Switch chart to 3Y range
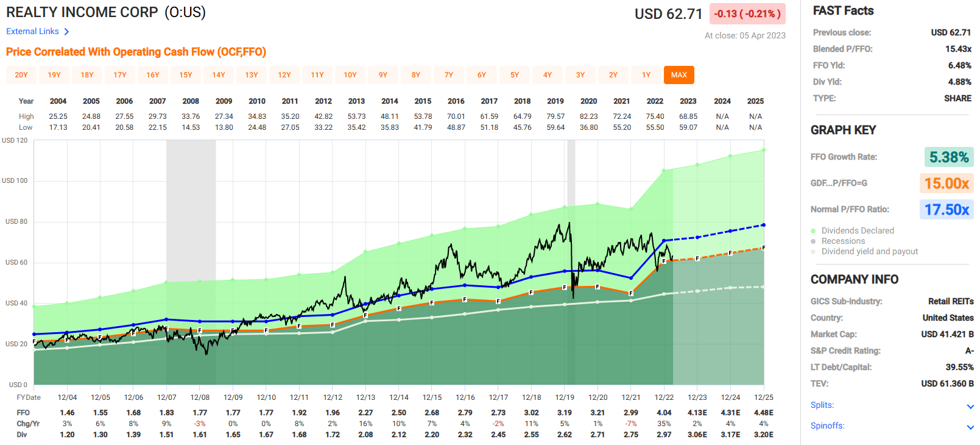The width and height of the screenshot is (980, 445). tap(580, 75)
